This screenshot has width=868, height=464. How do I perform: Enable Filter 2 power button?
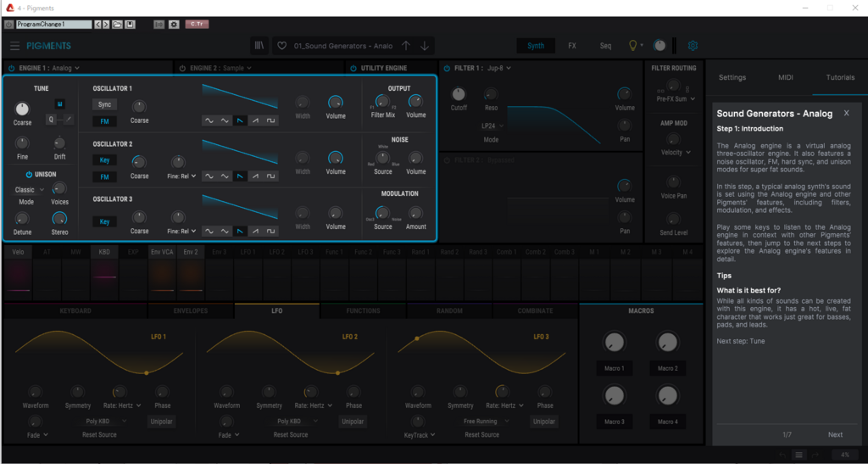pyautogui.click(x=447, y=160)
